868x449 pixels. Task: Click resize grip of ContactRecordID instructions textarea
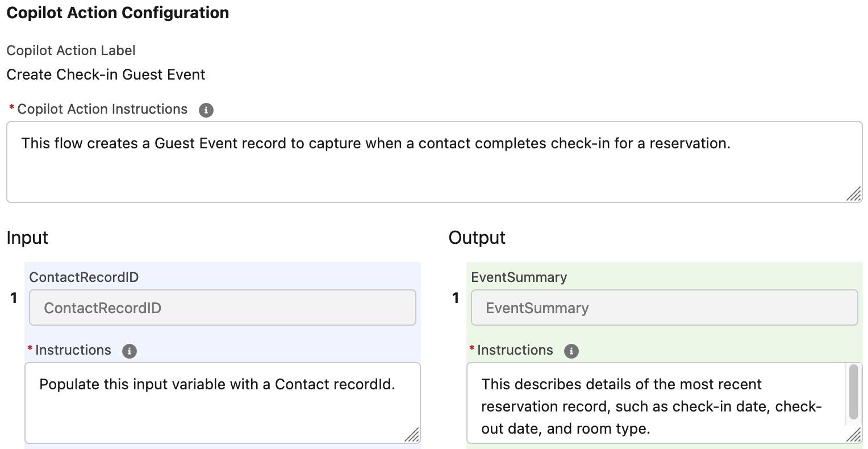click(412, 435)
